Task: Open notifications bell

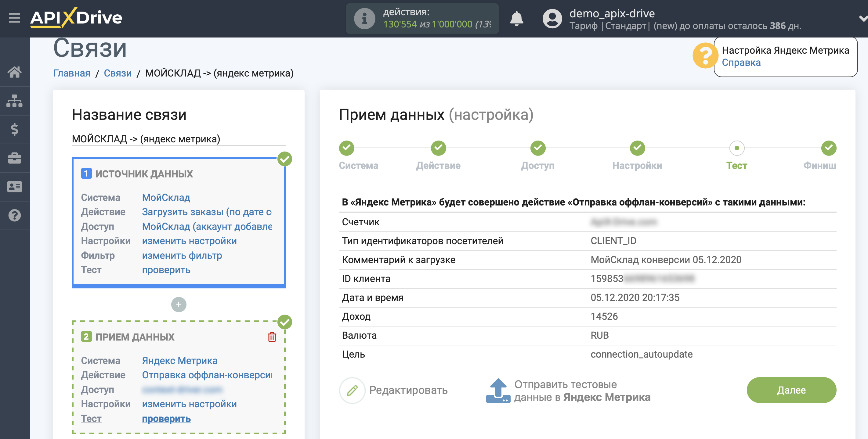Action: pos(516,19)
